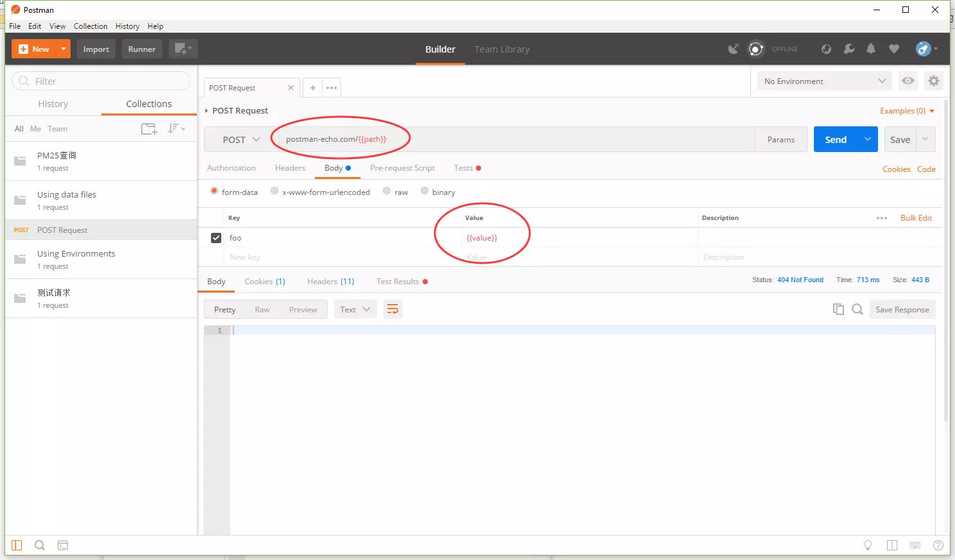
Task: Open the History menu
Action: (x=127, y=26)
